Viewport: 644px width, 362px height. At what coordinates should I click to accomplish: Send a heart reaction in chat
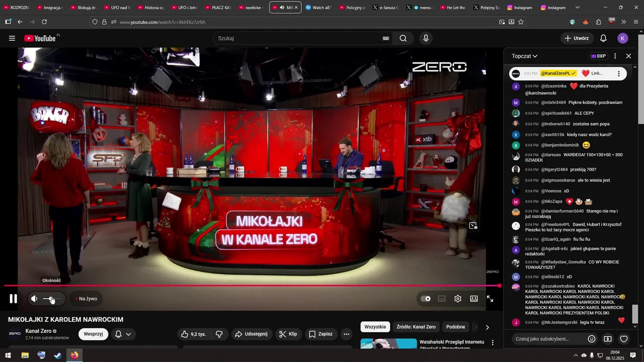click(624, 339)
